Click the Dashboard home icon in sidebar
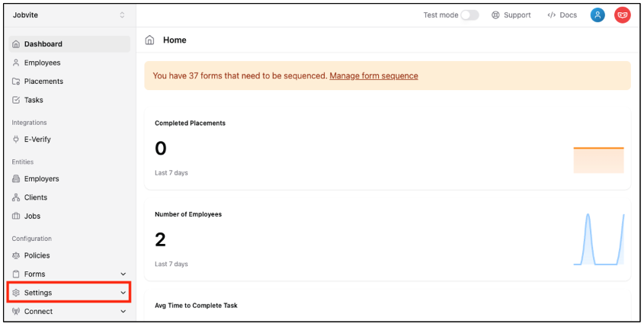Image resolution: width=644 pixels, height=324 pixels. (16, 44)
